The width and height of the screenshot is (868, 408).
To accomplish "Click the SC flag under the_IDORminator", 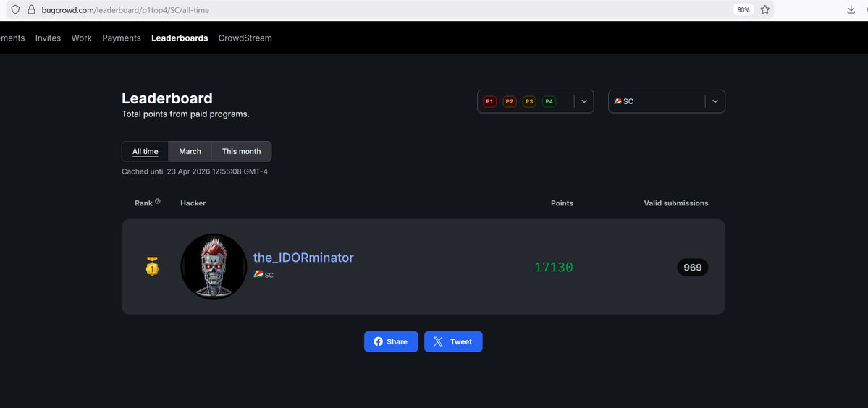I will (x=258, y=274).
